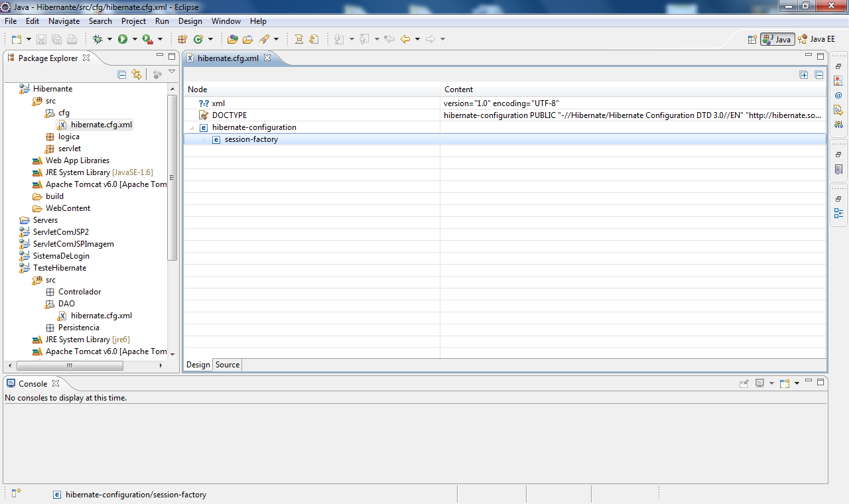The image size is (849, 504).
Task: Open the External Tools dropdown arrow
Action: [160, 39]
